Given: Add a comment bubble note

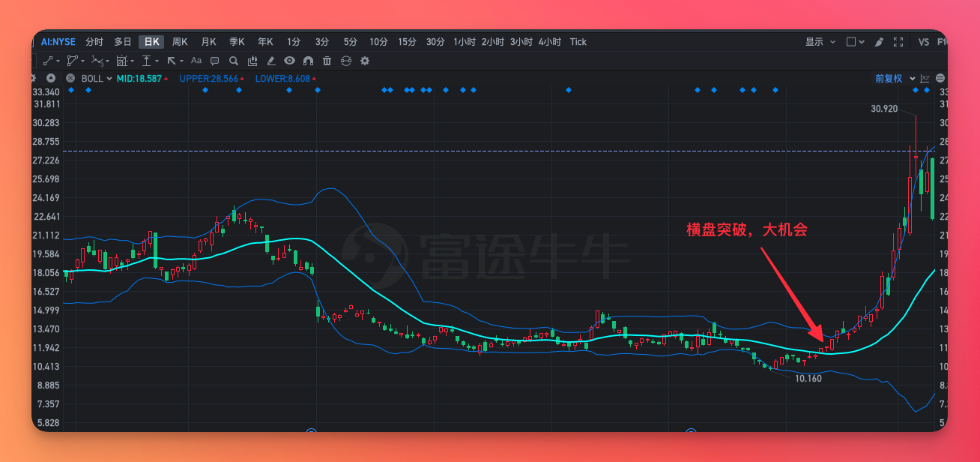Looking at the screenshot, I should point(215,61).
